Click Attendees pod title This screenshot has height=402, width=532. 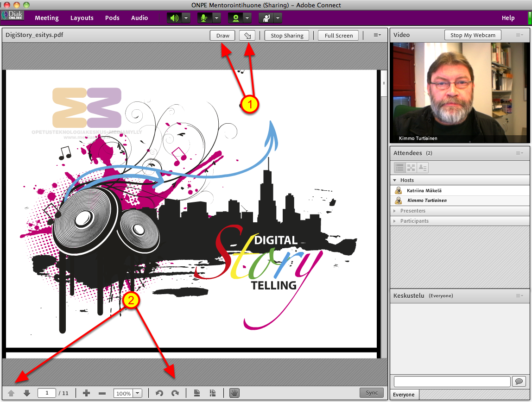(407, 153)
